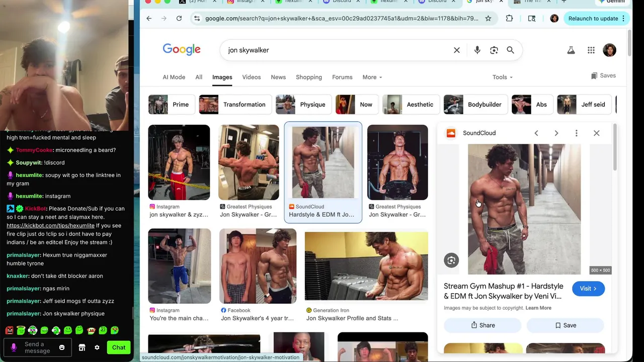Image resolution: width=644 pixels, height=362 pixels.
Task: Open the Google apps grid
Action: click(591, 50)
